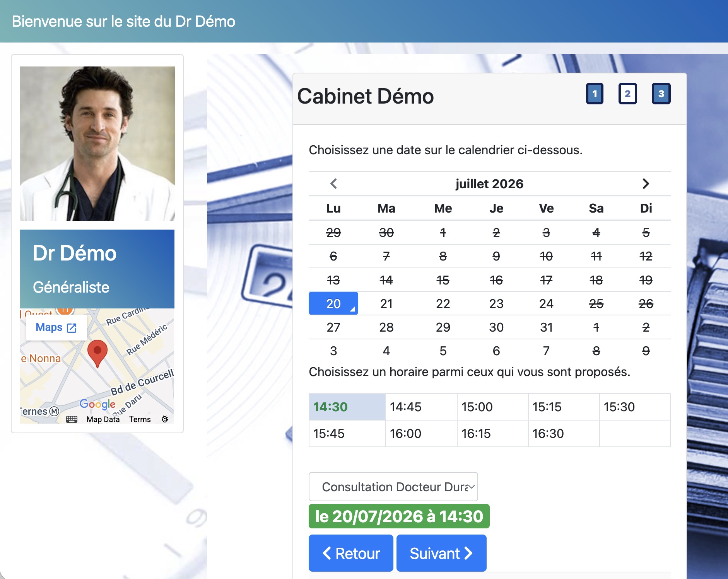Select Tuesday 4 in last calendar row
The image size is (728, 579).
pyautogui.click(x=386, y=351)
